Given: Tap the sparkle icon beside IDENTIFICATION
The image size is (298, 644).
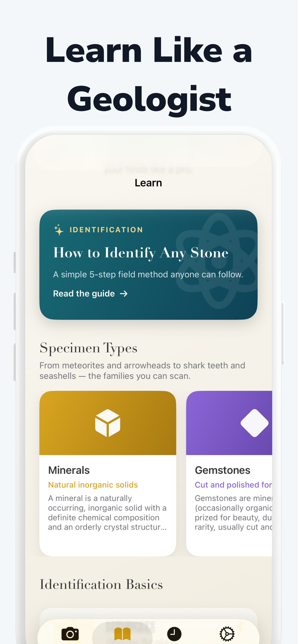Looking at the screenshot, I should click(58, 230).
